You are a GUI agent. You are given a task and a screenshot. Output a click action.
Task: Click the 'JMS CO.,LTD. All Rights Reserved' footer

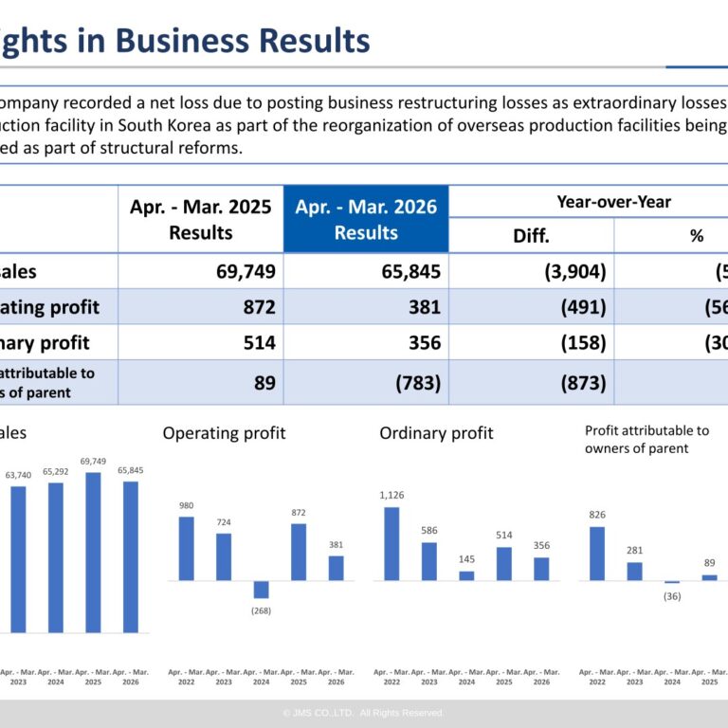[364, 713]
